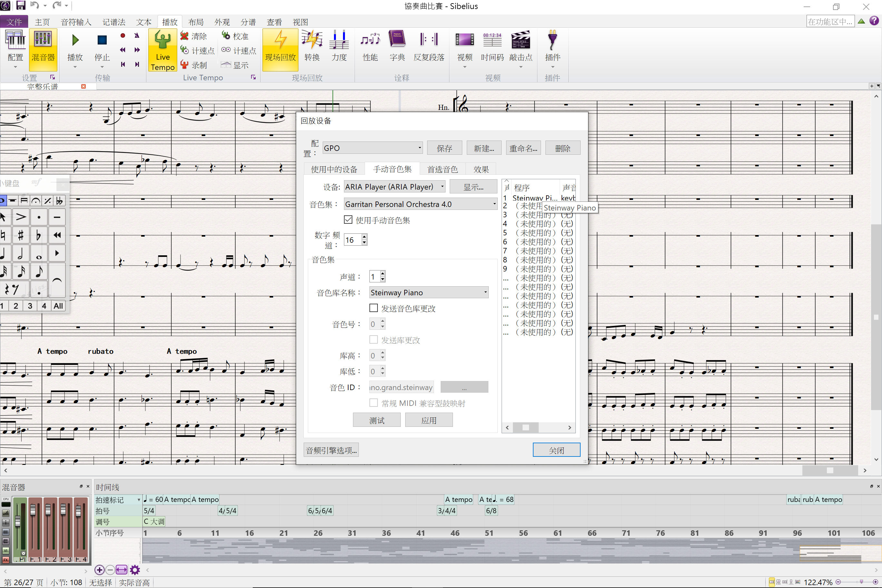Click the red record dot in transport

122,36
